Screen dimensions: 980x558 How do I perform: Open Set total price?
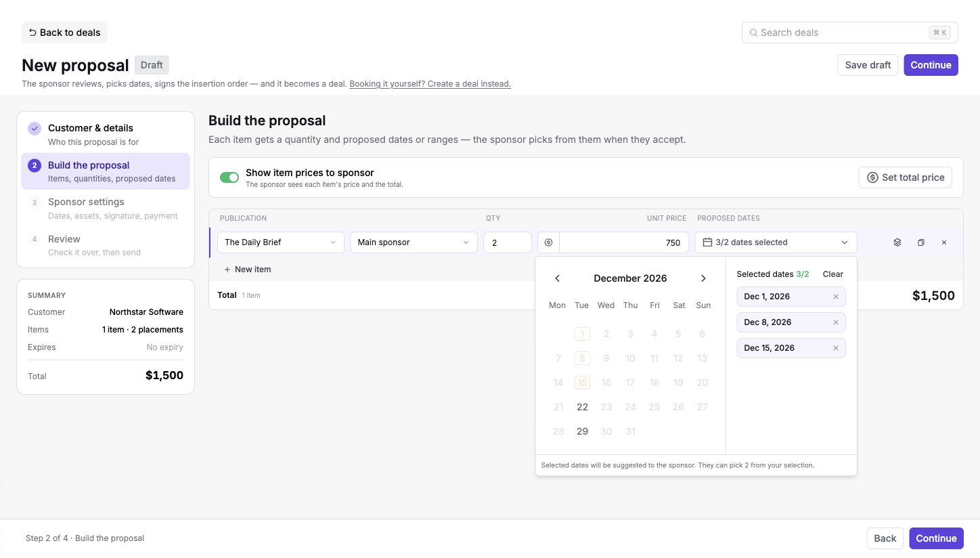click(x=906, y=177)
